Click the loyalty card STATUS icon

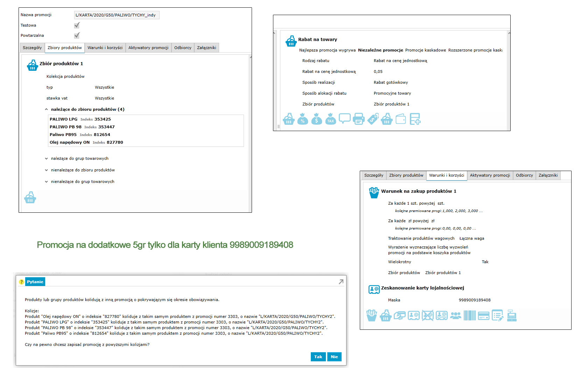coord(442,316)
